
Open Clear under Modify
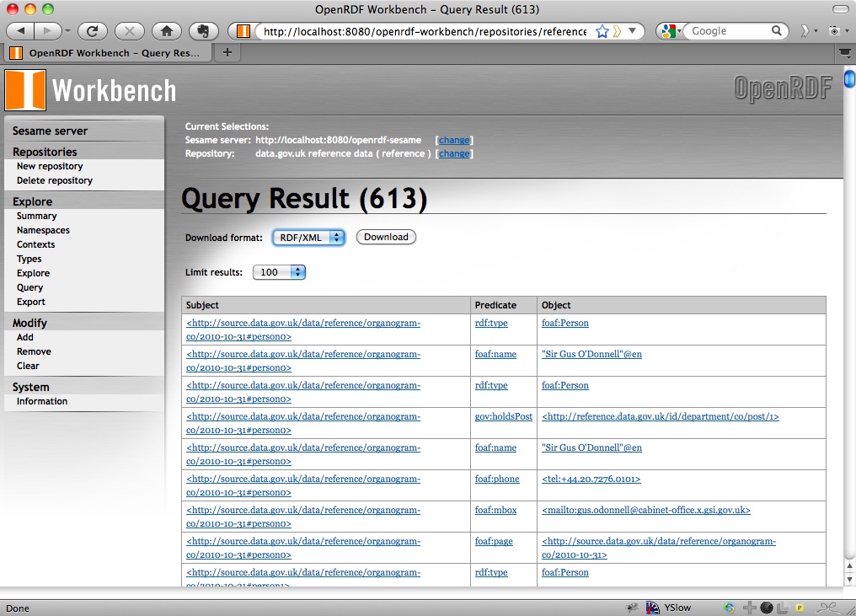coord(28,366)
